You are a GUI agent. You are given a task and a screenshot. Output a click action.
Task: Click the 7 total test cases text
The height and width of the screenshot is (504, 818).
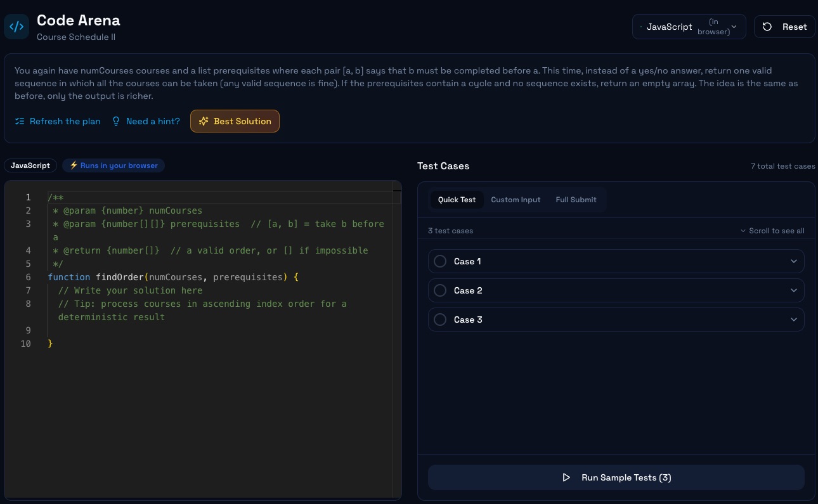click(x=782, y=166)
